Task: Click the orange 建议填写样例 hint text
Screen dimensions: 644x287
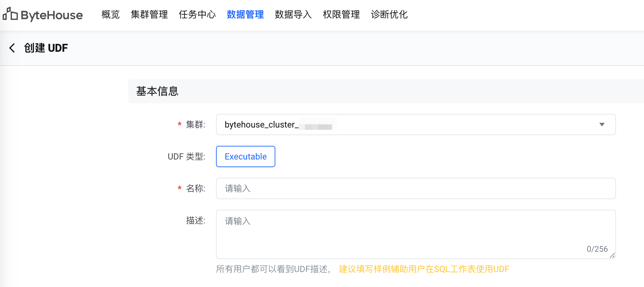Action: tap(424, 269)
